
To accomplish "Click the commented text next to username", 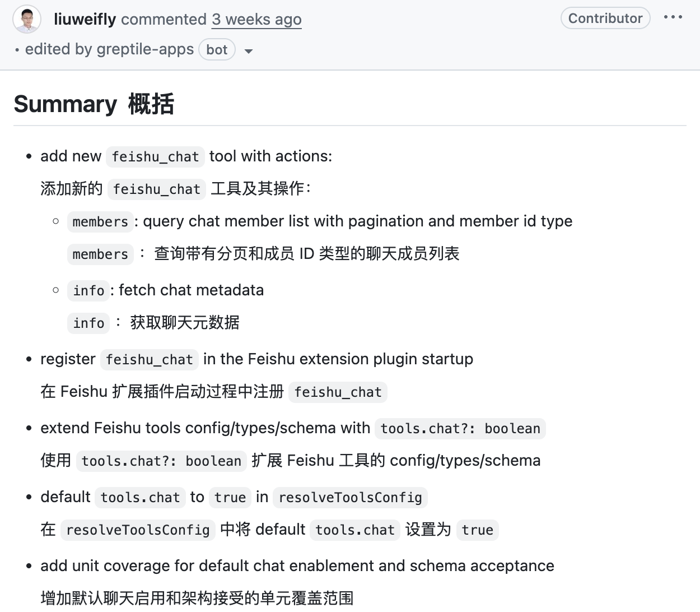I will point(165,19).
